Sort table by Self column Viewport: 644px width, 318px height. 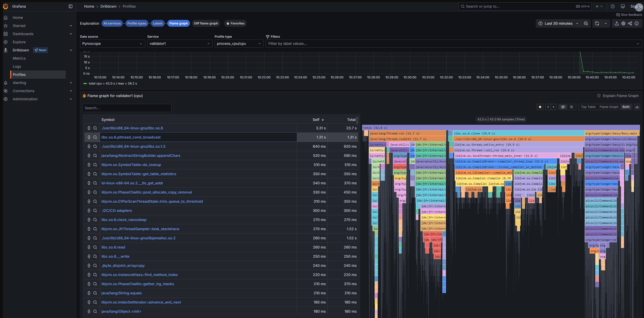[x=318, y=120]
